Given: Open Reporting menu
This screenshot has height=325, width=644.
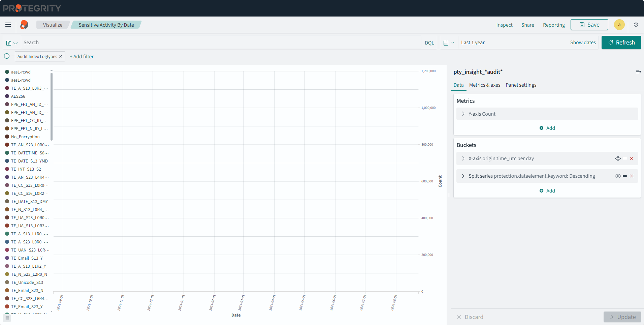Looking at the screenshot, I should click(x=554, y=25).
